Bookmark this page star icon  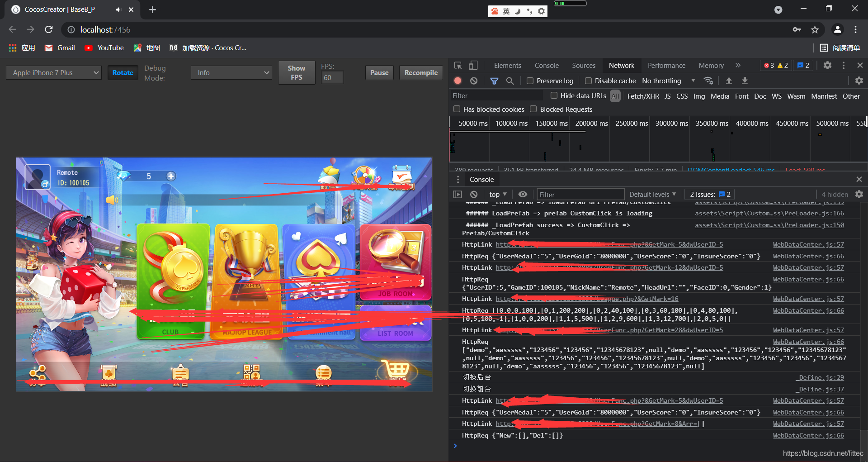[x=815, y=30]
